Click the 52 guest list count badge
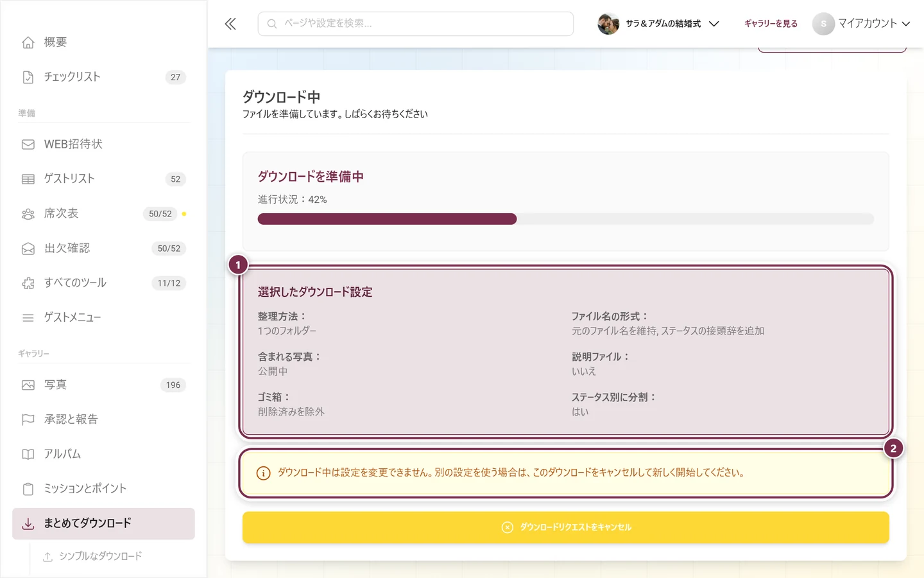Screen dimensions: 924x578 pos(176,179)
